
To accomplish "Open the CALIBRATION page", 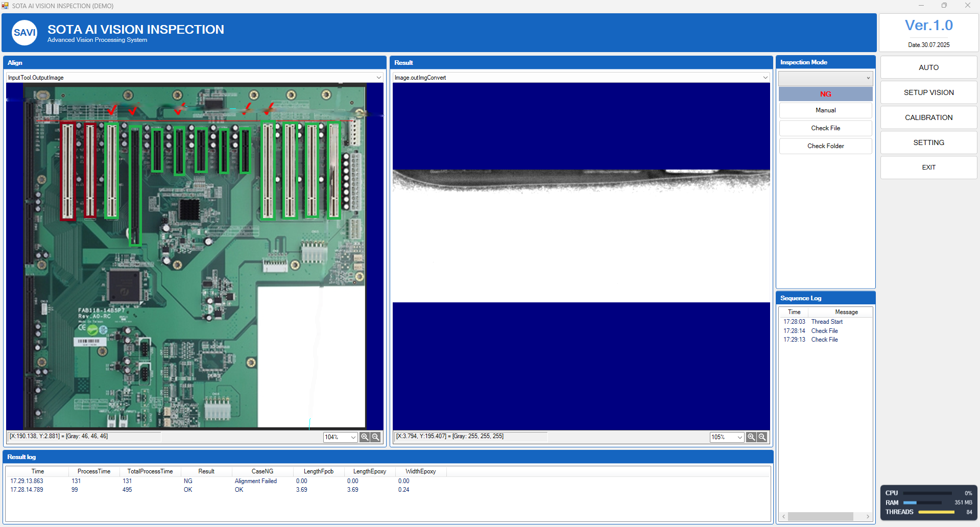I will pos(928,117).
